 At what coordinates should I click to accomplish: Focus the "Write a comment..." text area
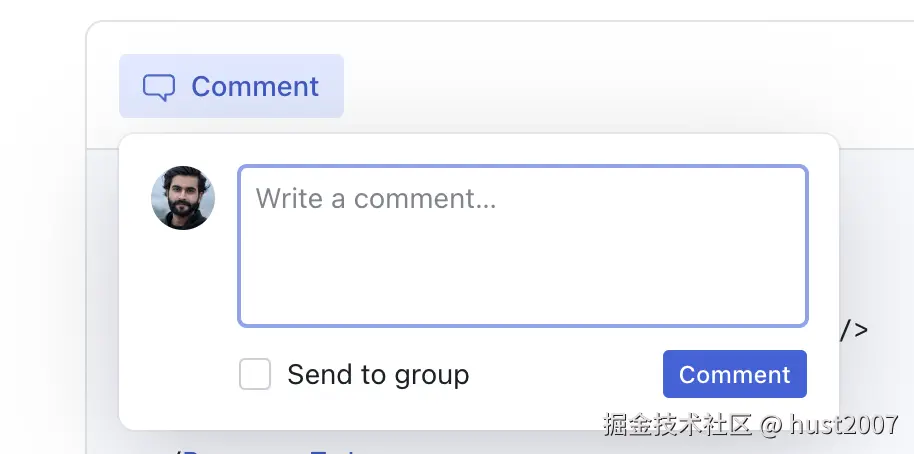(x=522, y=245)
